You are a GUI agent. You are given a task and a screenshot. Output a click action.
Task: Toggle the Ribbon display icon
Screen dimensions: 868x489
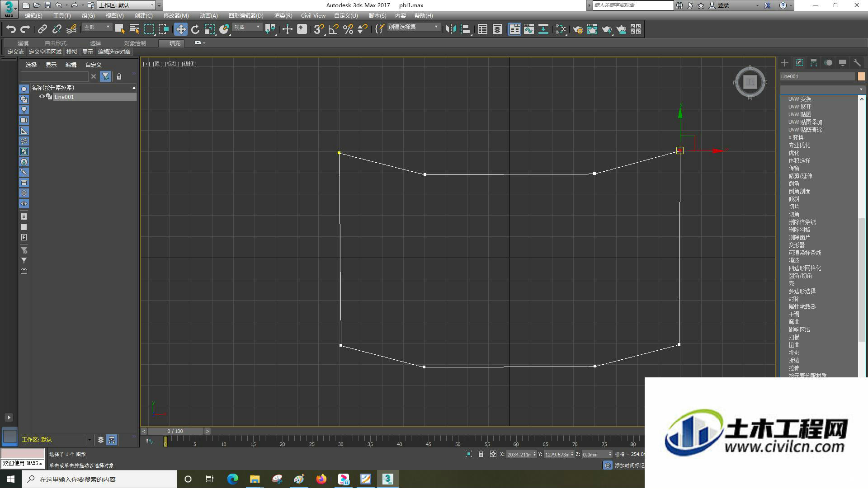tap(514, 29)
